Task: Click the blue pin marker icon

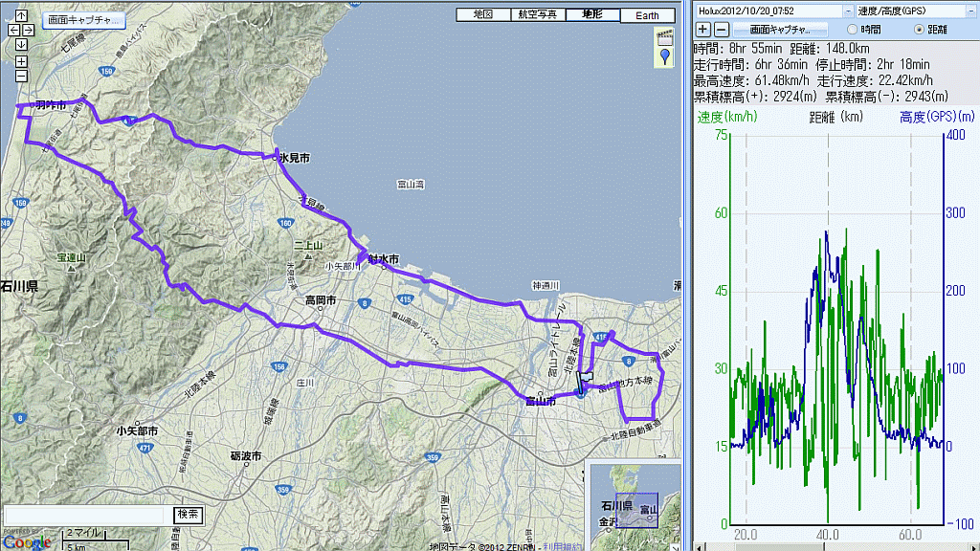Action: point(665,57)
